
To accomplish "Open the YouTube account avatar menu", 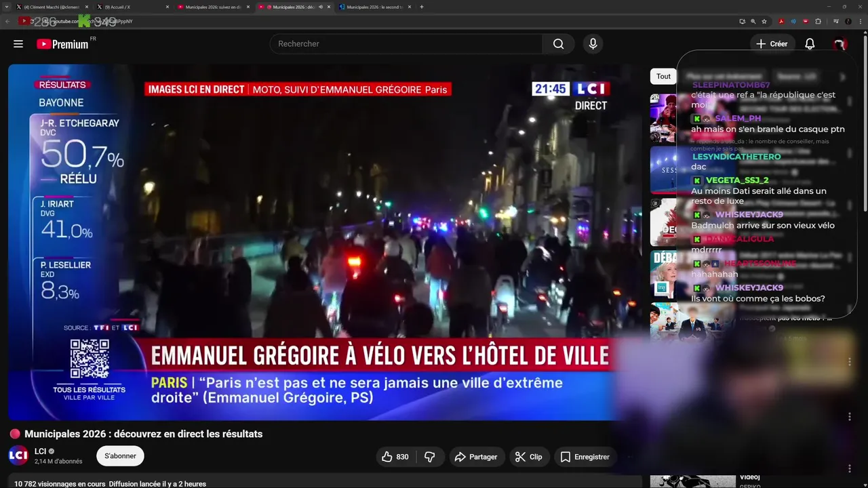I will (x=840, y=44).
